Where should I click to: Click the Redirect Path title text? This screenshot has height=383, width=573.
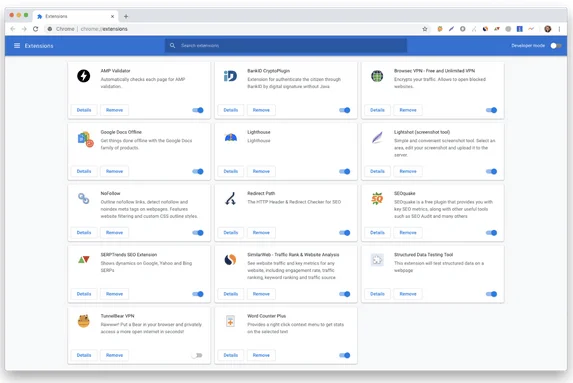coord(261,193)
